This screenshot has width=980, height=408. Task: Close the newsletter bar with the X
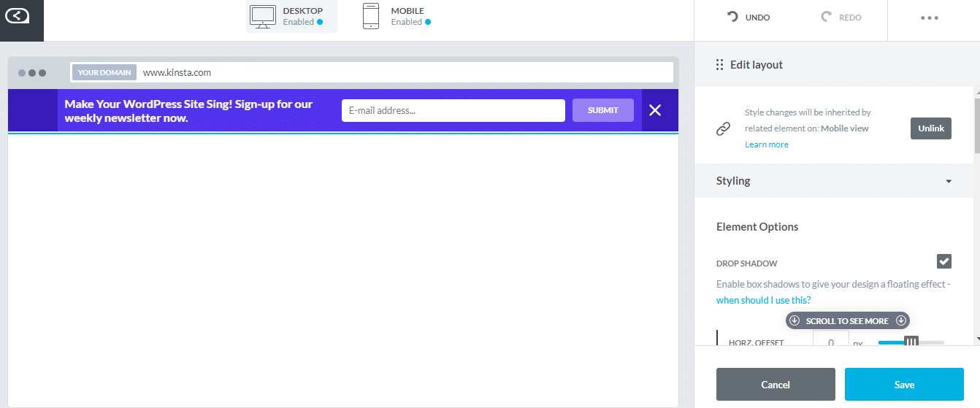[655, 110]
